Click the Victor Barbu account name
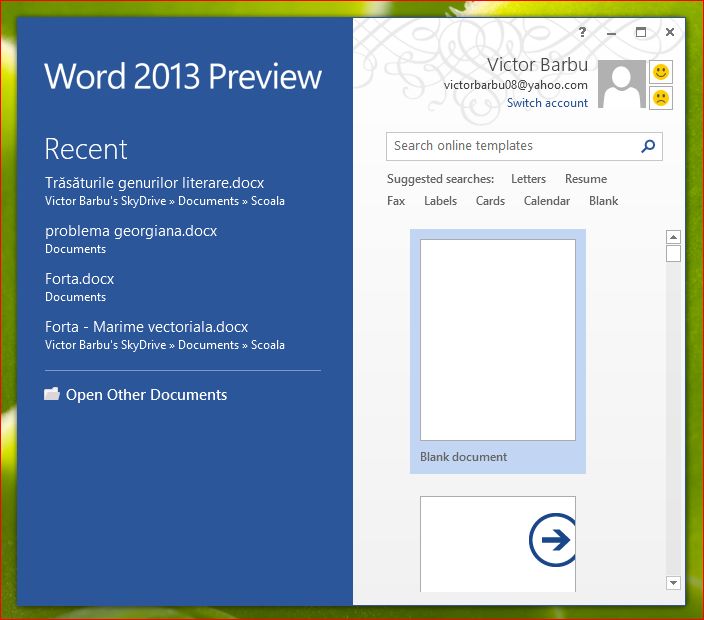This screenshot has width=704, height=620. (x=537, y=65)
